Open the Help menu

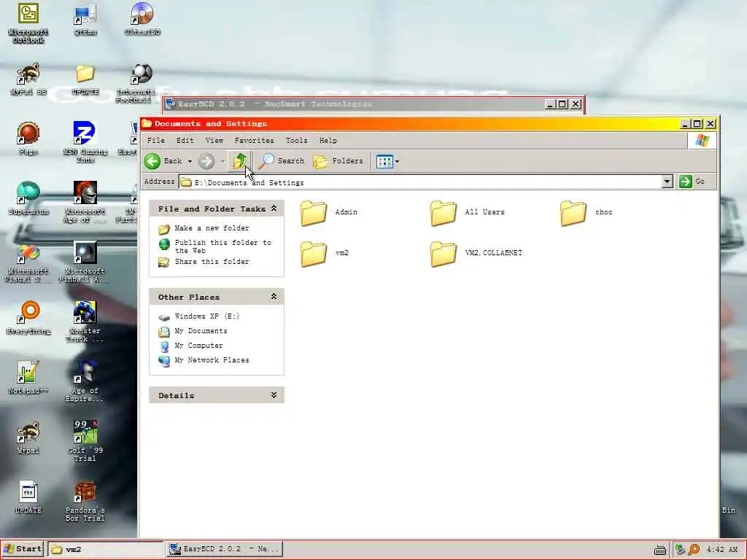tap(328, 141)
